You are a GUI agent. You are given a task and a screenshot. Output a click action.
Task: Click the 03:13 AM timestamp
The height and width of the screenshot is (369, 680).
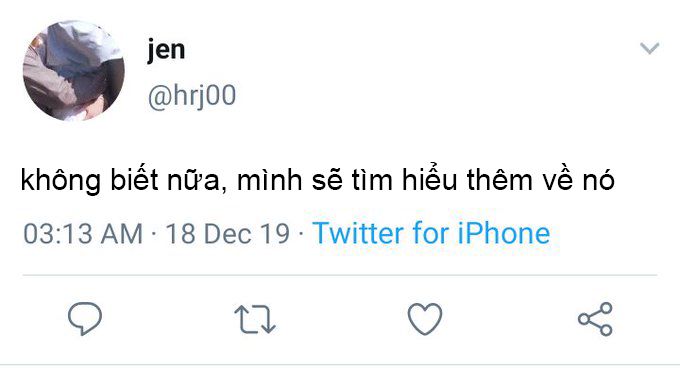tap(83, 234)
